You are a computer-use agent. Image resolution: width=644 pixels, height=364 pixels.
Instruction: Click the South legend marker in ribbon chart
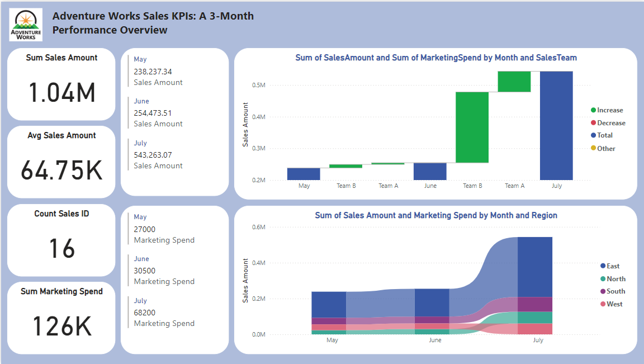[x=603, y=291]
